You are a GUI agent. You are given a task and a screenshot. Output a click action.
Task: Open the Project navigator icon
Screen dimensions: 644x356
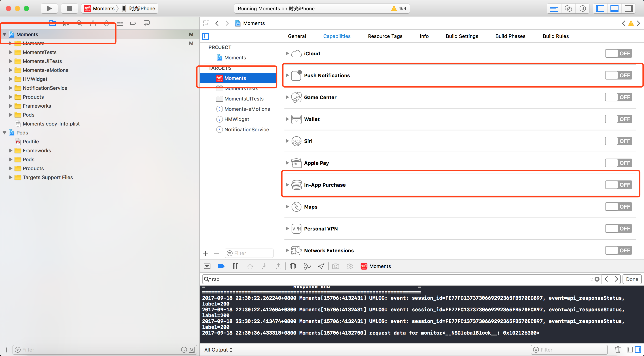(53, 23)
